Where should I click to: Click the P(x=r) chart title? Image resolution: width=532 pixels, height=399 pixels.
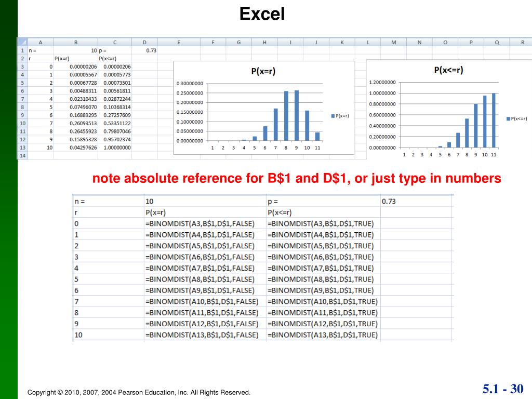263,71
